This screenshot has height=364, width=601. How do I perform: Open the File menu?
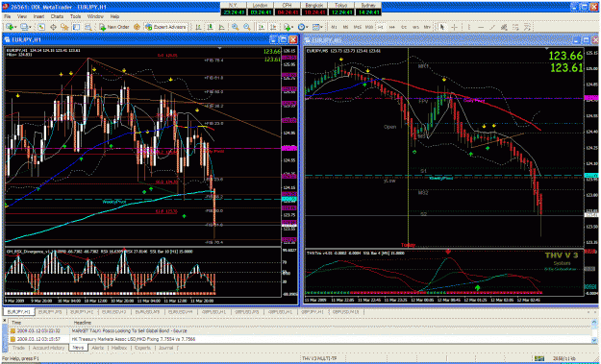click(8, 16)
